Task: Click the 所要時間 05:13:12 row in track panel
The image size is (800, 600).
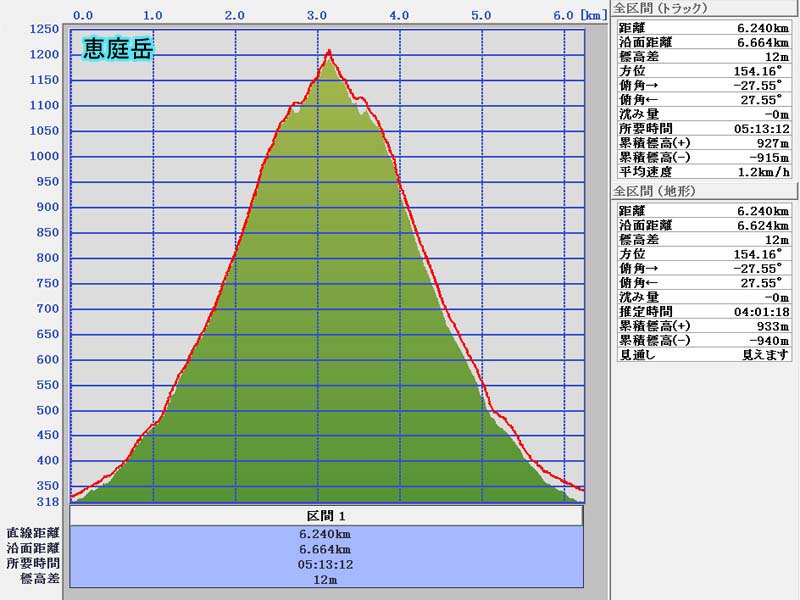Action: click(703, 129)
